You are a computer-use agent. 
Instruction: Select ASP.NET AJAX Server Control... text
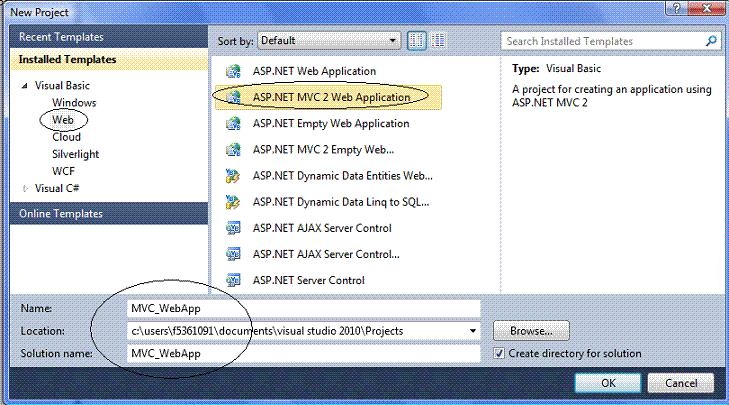click(326, 254)
